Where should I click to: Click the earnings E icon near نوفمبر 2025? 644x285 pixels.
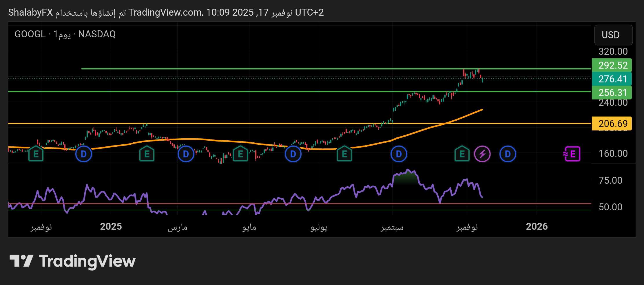pyautogui.click(x=462, y=154)
